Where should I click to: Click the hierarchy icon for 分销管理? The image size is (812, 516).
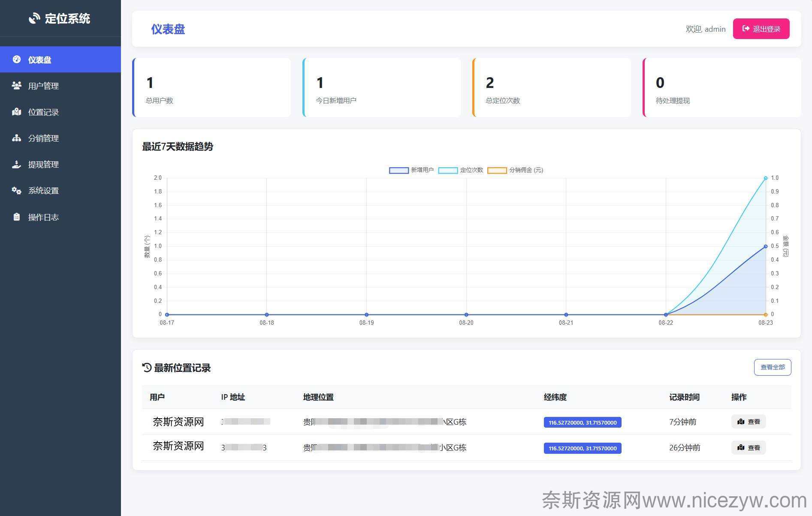(17, 138)
